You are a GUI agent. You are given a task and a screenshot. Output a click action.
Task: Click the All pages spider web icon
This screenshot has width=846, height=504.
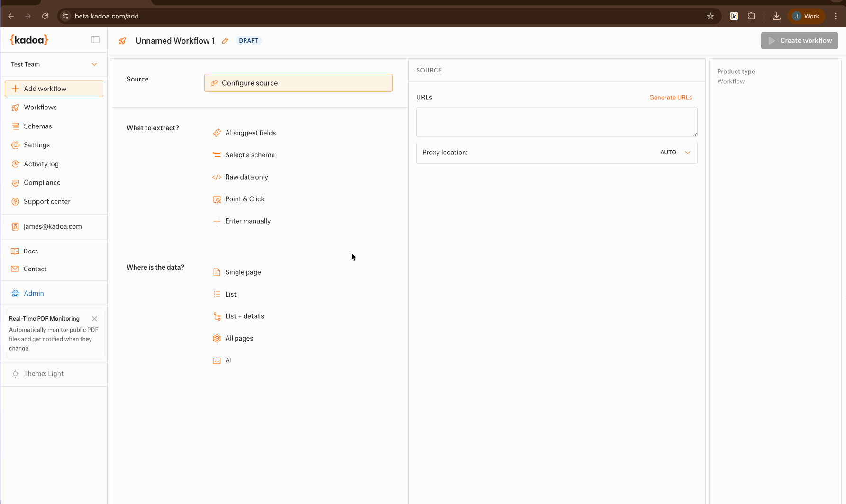217,338
